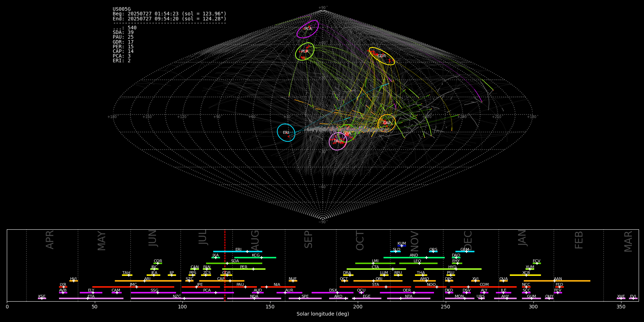Click the SSG shower bar in timeline
Viewport: 644px width, 322px height.
click(153, 293)
